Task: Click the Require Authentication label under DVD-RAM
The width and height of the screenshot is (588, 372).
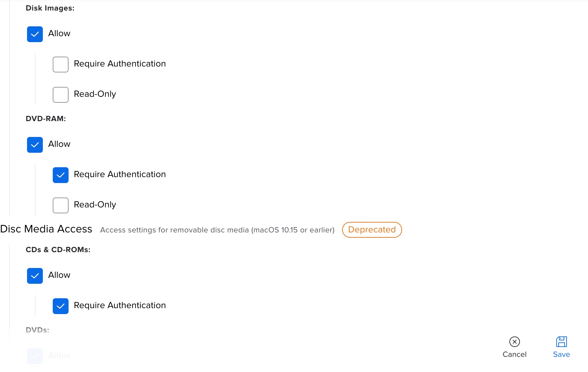Action: coord(120,174)
